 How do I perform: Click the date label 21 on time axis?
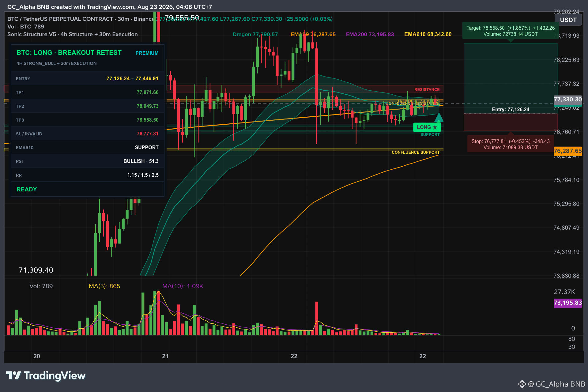(165, 356)
